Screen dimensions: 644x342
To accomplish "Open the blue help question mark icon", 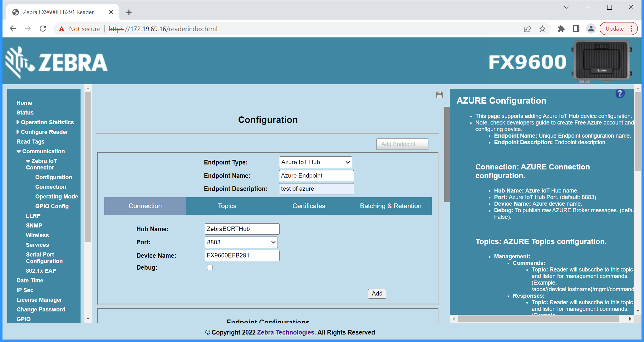I will click(620, 94).
